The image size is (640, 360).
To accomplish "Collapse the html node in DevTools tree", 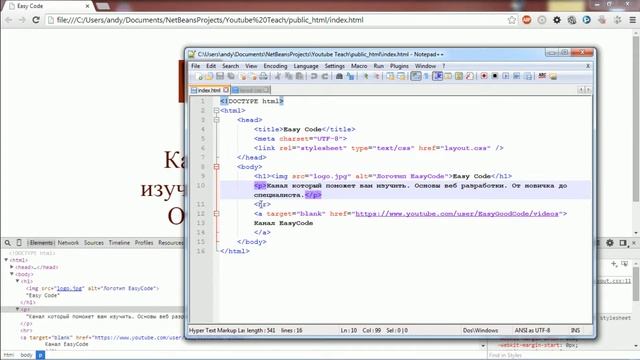I will 6,260.
